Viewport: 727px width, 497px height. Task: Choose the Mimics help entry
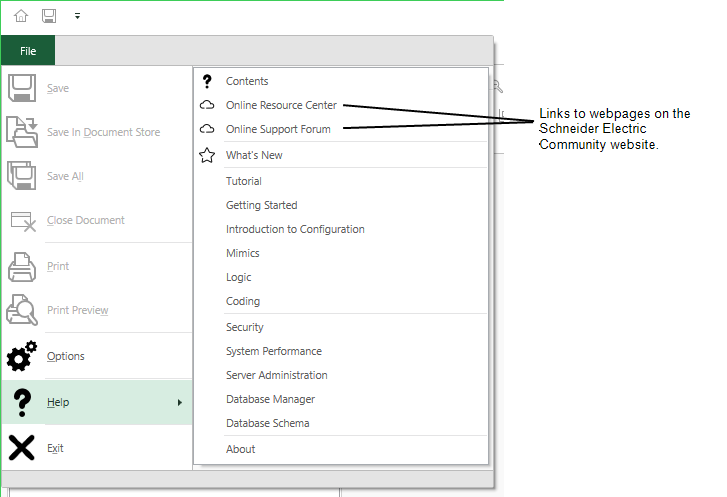click(x=242, y=253)
